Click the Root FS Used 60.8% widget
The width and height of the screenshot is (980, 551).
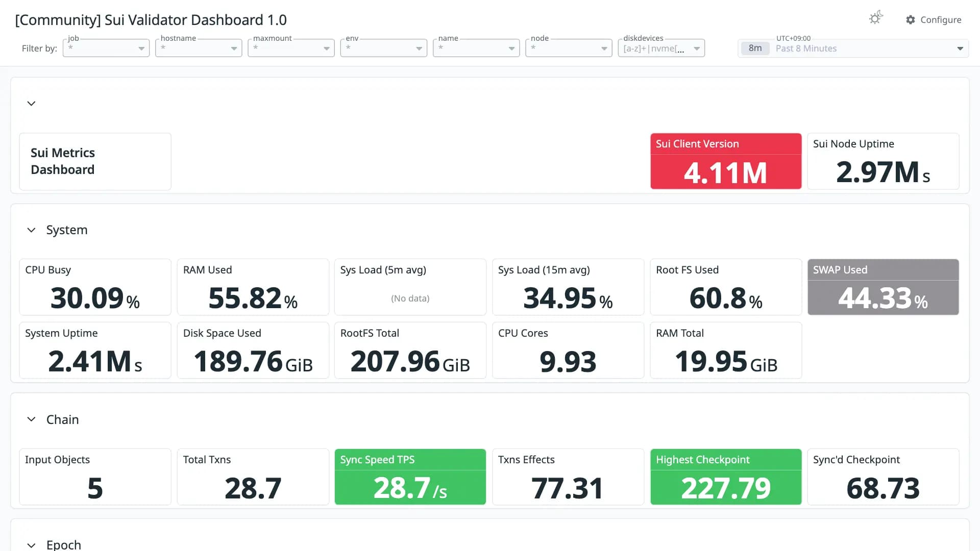pyautogui.click(x=726, y=287)
